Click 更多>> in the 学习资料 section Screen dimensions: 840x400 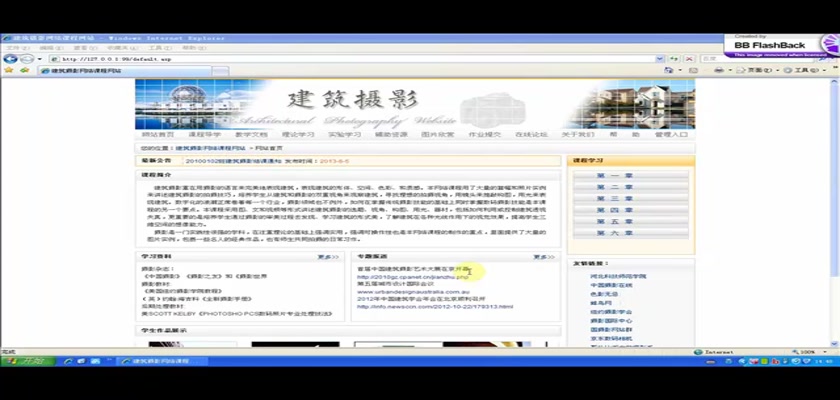tap(328, 257)
